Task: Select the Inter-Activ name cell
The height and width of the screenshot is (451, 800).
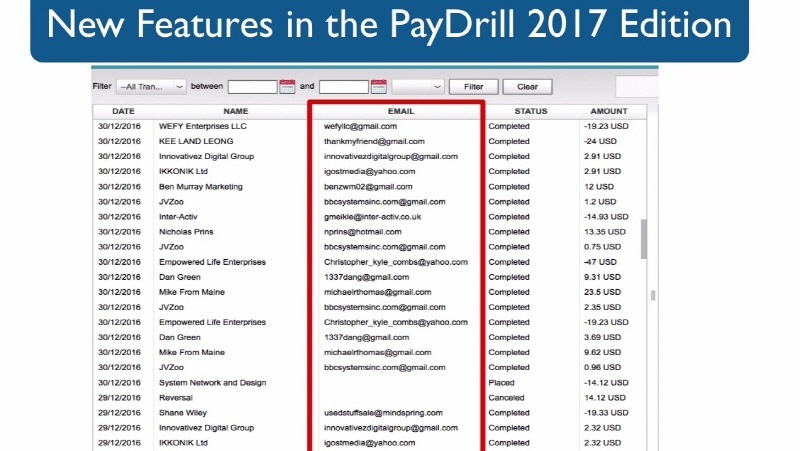Action: click(178, 217)
